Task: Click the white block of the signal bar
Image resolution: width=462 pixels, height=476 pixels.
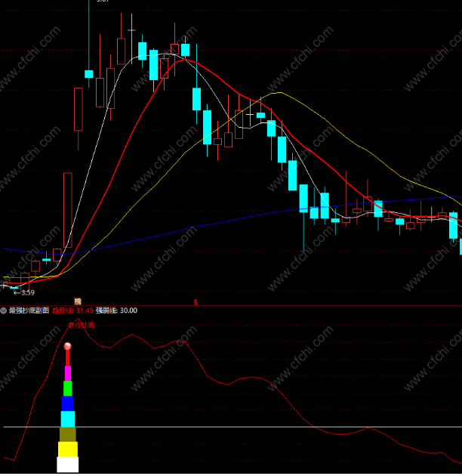Action: (x=68, y=465)
